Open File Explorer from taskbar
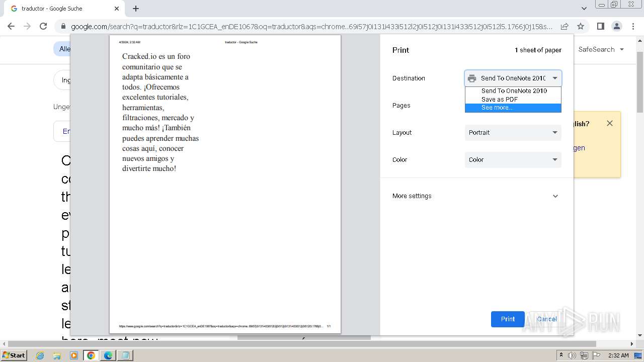 point(57,355)
